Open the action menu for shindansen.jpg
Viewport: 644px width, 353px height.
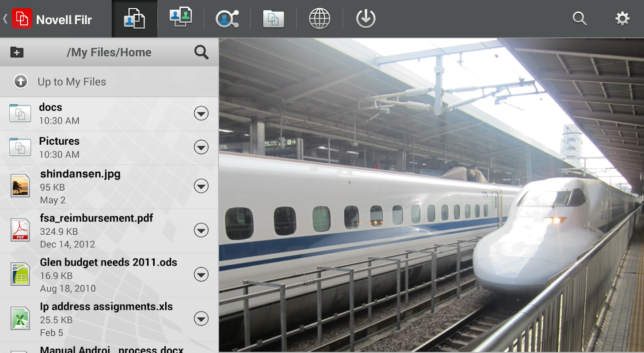201,187
